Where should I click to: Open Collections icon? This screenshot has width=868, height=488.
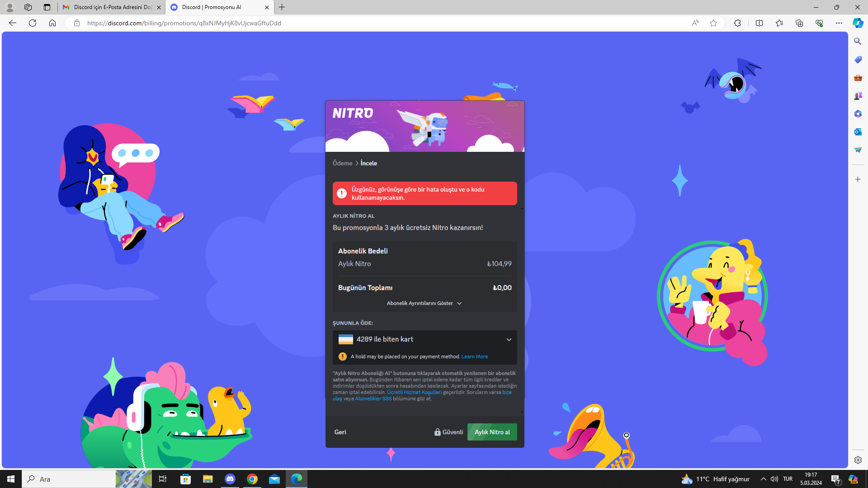799,23
